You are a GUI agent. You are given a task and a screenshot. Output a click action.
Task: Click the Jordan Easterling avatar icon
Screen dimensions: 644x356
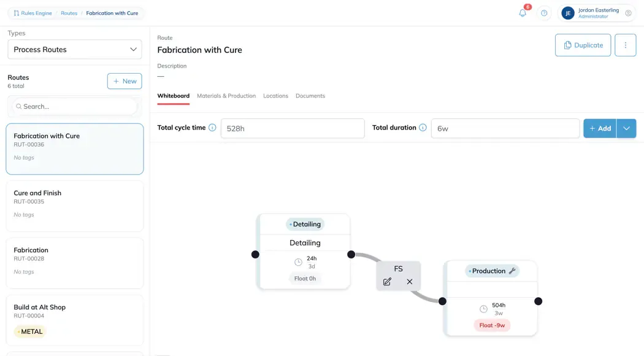(x=567, y=13)
